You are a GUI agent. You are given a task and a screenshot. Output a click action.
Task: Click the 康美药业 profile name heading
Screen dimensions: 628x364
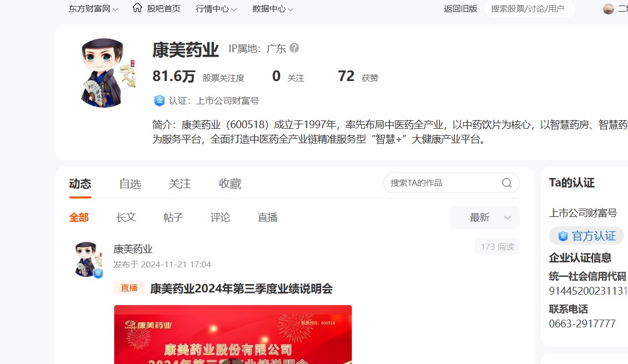pyautogui.click(x=185, y=50)
